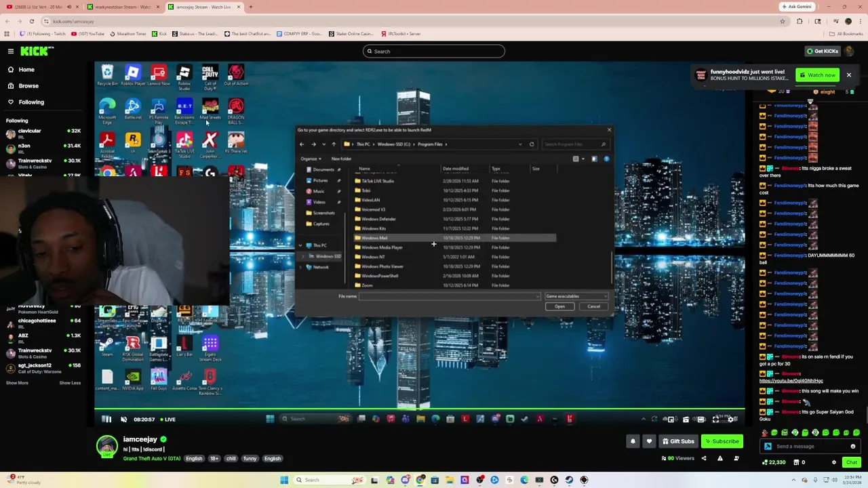Image resolution: width=868 pixels, height=488 pixels.
Task: Toggle the preview pane in file dialog
Action: [x=595, y=159]
